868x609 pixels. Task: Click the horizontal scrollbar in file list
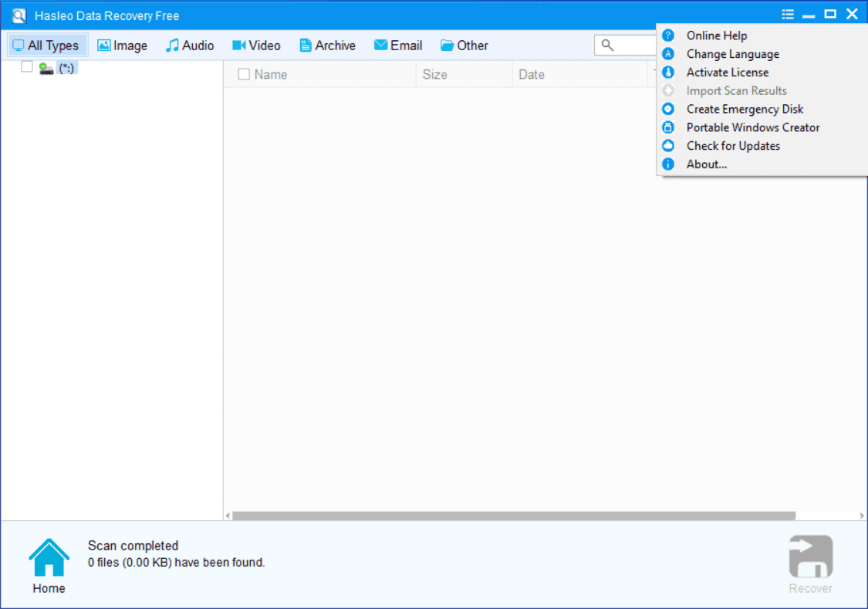513,516
